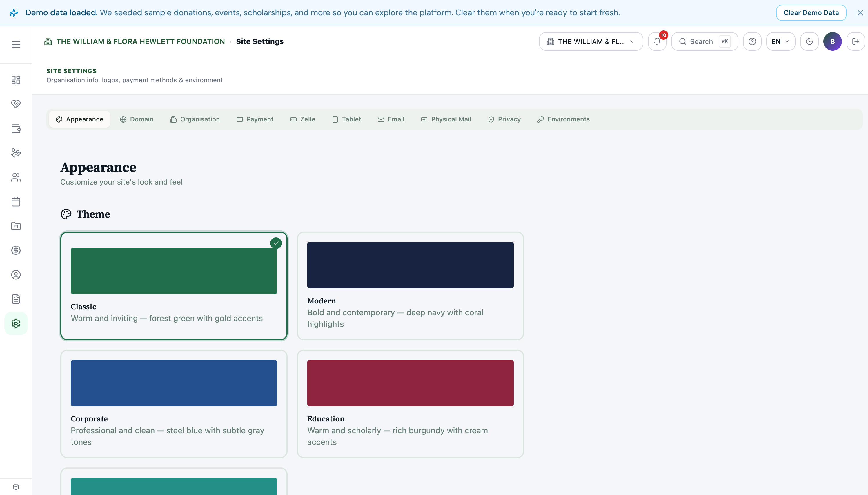Open the people group icon in sidebar
This screenshot has height=495, width=868.
pyautogui.click(x=16, y=177)
